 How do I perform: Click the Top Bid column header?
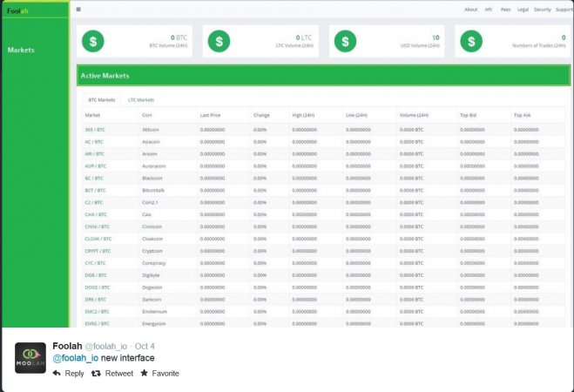tap(469, 115)
